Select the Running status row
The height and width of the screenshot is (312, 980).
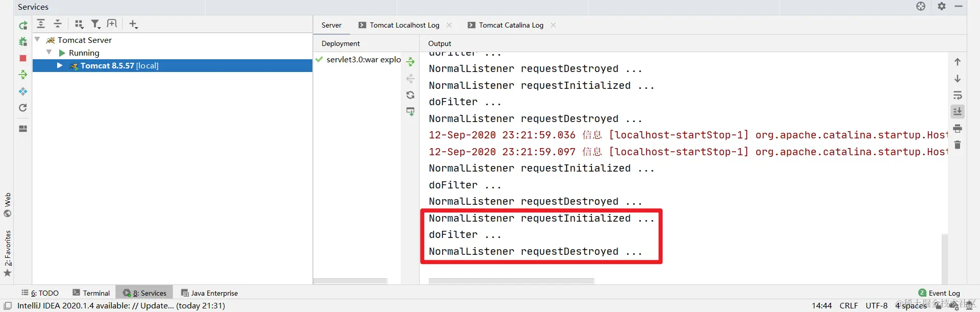173,53
